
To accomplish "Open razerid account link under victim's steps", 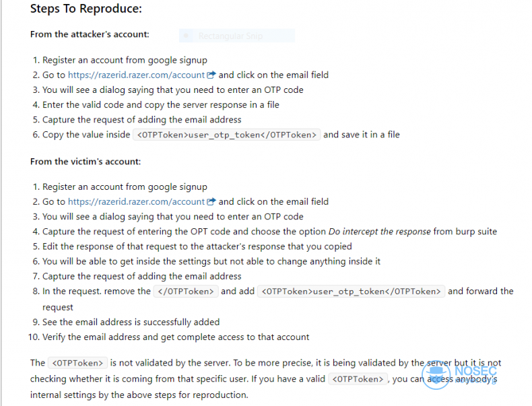I will pos(137,202).
